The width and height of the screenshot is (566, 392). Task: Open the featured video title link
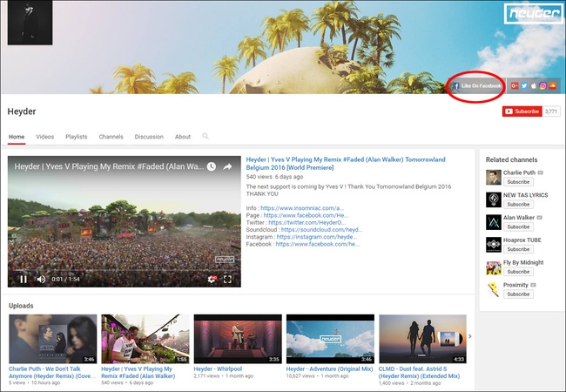click(x=346, y=164)
